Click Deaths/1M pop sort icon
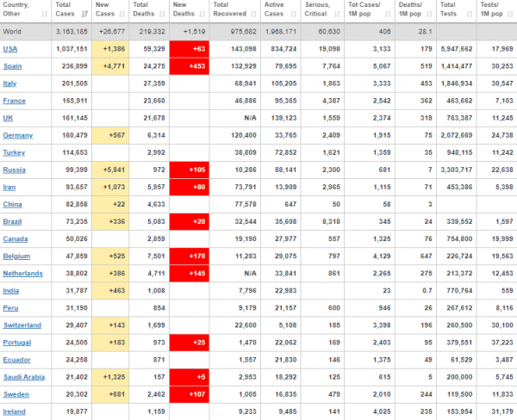 click(x=429, y=14)
